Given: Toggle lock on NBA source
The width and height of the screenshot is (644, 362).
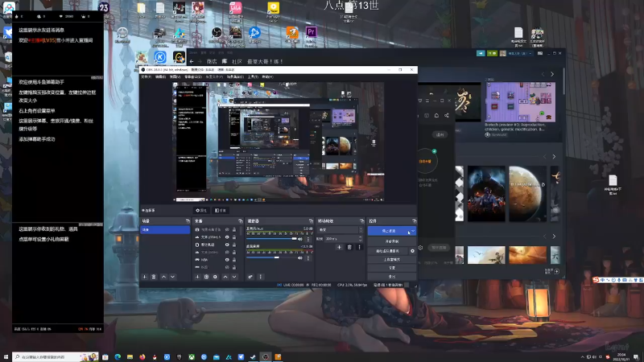Looking at the screenshot, I should [234, 260].
